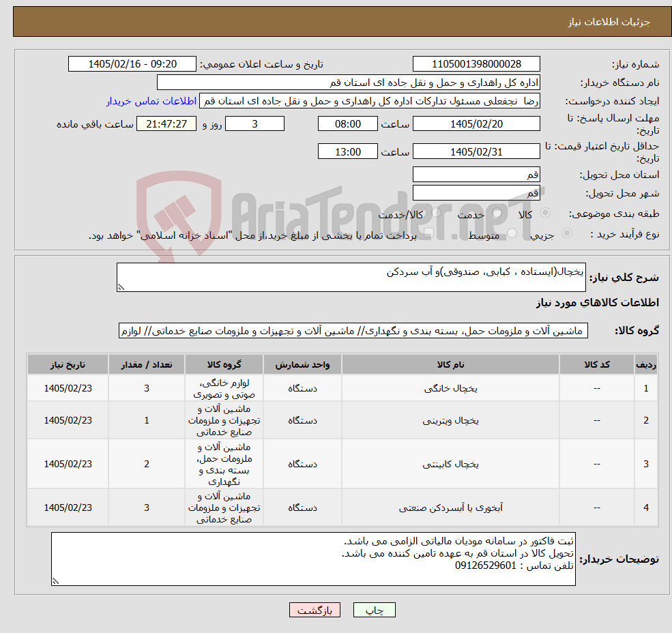
Task: Click the لوازم خانگی، صوتی و تصویری group cell
Action: click(x=224, y=388)
